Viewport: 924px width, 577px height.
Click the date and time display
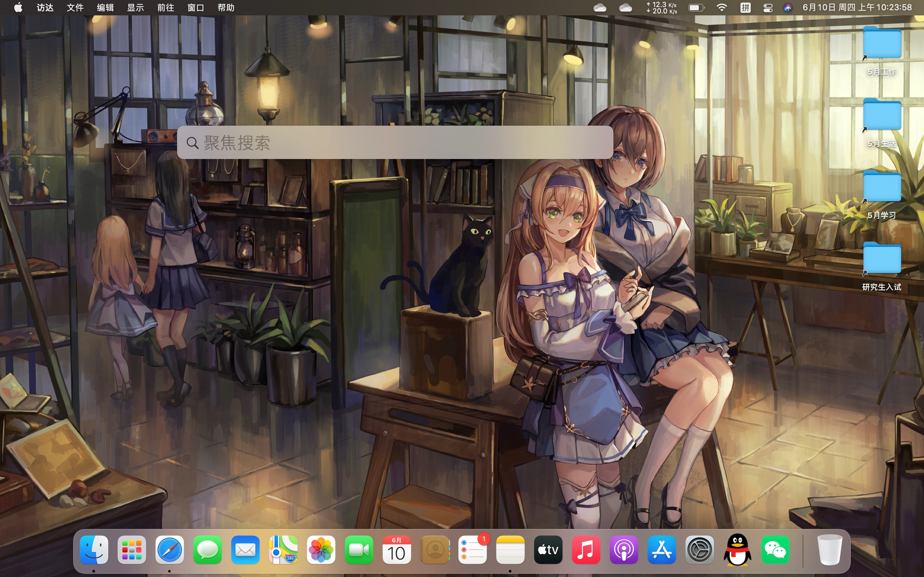tap(857, 8)
